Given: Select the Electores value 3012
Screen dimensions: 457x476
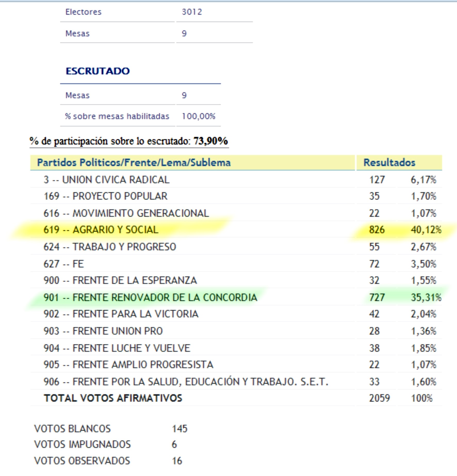Looking at the screenshot, I should click(192, 12).
